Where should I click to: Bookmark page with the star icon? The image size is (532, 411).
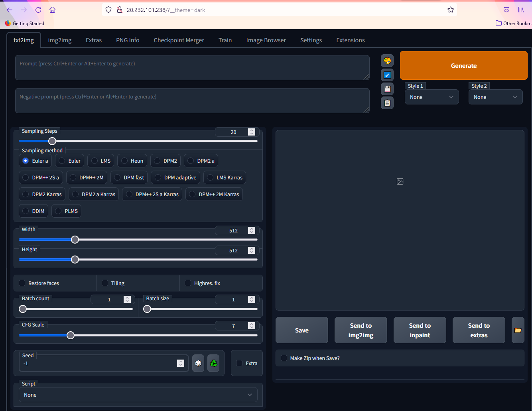[x=451, y=10]
